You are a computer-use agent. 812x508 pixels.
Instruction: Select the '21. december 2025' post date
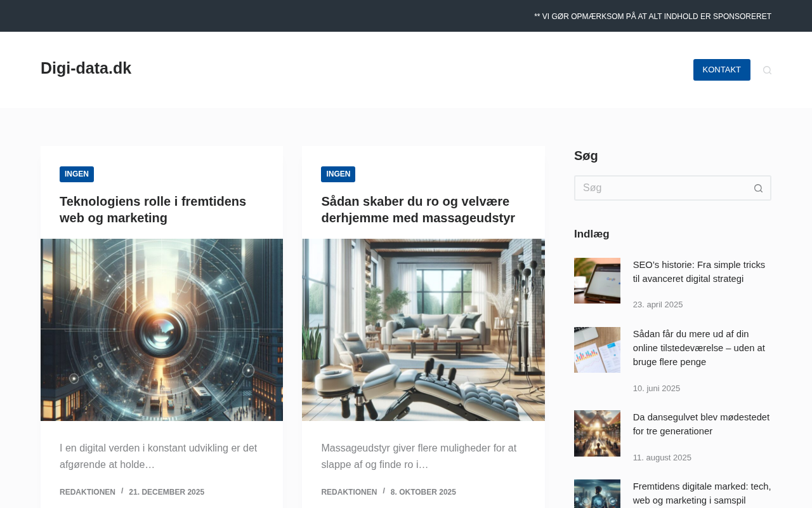coord(167,492)
